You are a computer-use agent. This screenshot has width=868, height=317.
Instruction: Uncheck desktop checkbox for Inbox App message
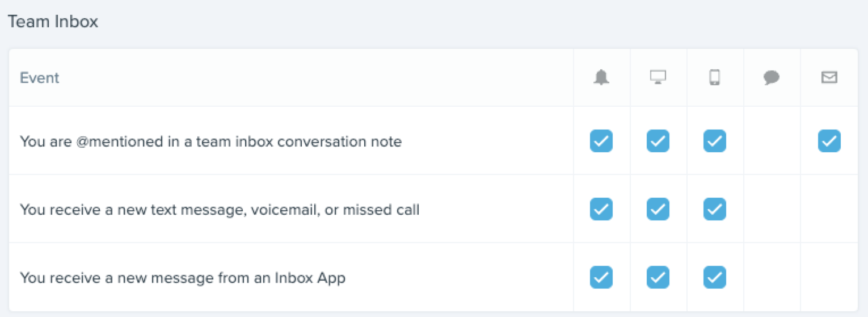click(658, 277)
